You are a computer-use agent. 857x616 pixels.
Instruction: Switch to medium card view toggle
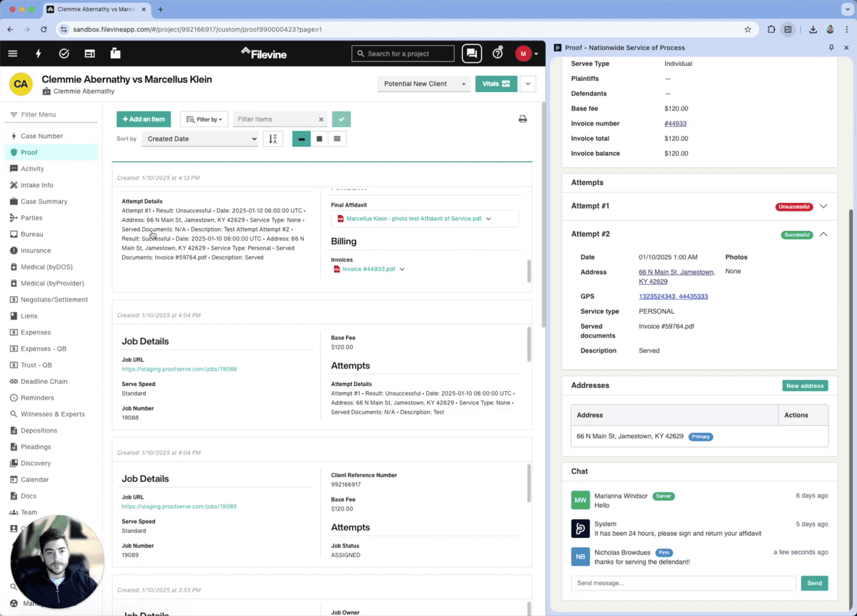point(320,139)
